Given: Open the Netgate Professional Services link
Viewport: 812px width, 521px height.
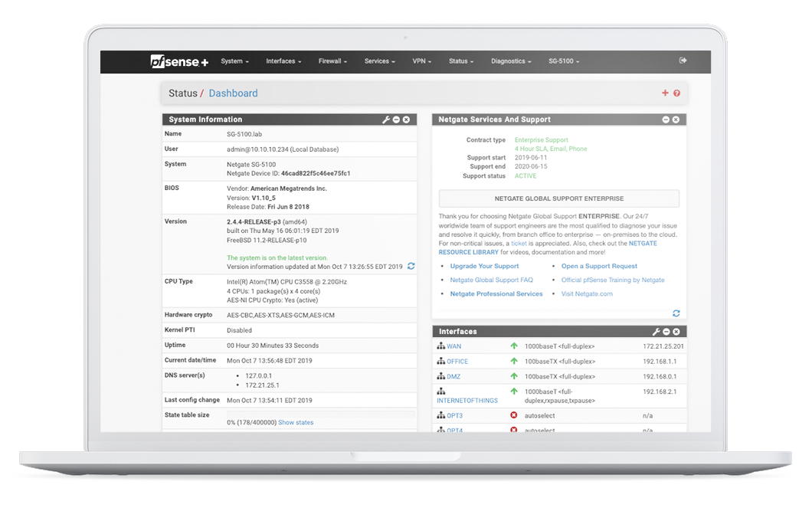Looking at the screenshot, I should click(496, 294).
